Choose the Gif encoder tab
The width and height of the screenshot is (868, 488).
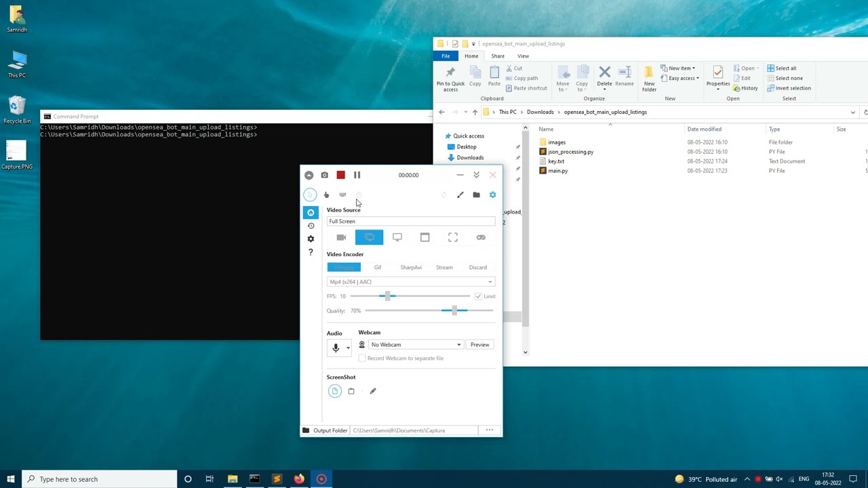(x=378, y=267)
